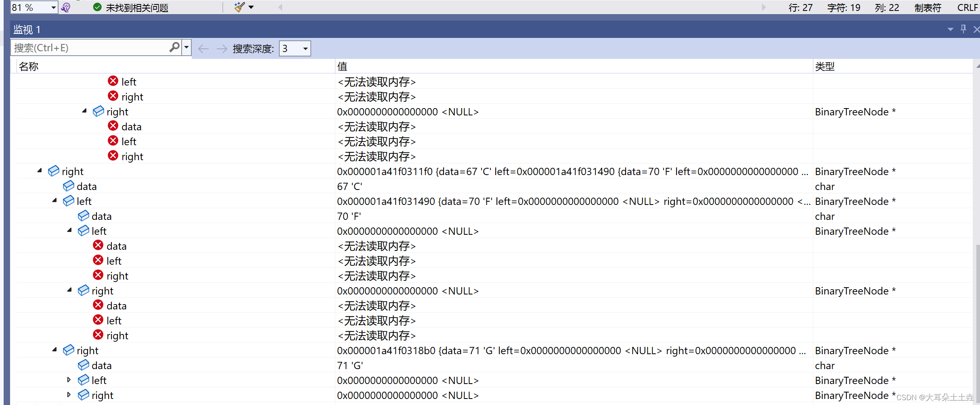Viewport: 980px width, 405px height.
Task: Click the 列: 22 column indicator
Action: click(887, 7)
